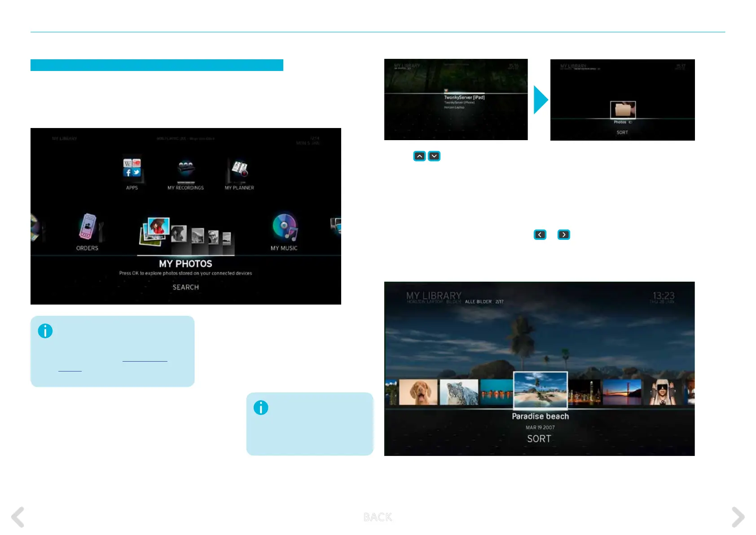Image resolution: width=756 pixels, height=535 pixels.
Task: Click the BACK link at bottom
Action: 378,517
